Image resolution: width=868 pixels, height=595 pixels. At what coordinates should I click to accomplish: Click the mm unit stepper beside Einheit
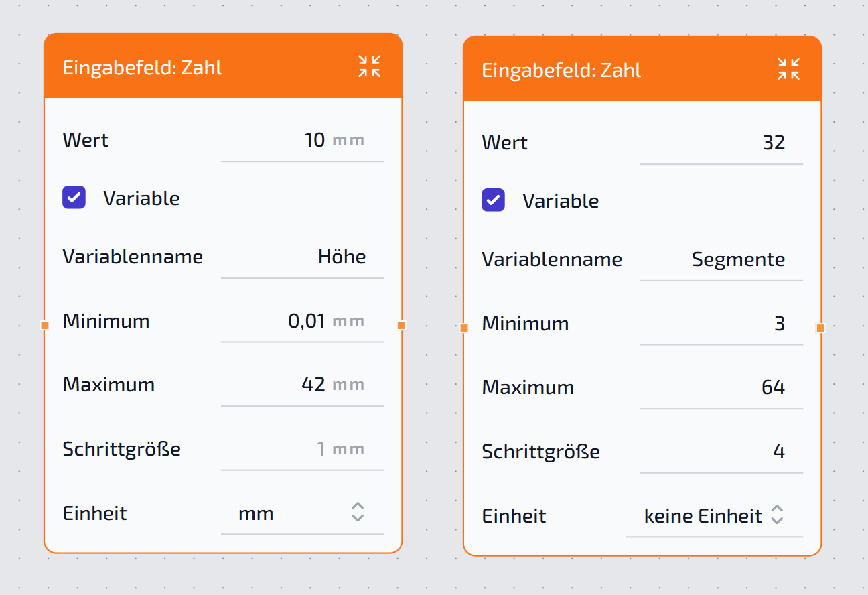[x=357, y=513]
